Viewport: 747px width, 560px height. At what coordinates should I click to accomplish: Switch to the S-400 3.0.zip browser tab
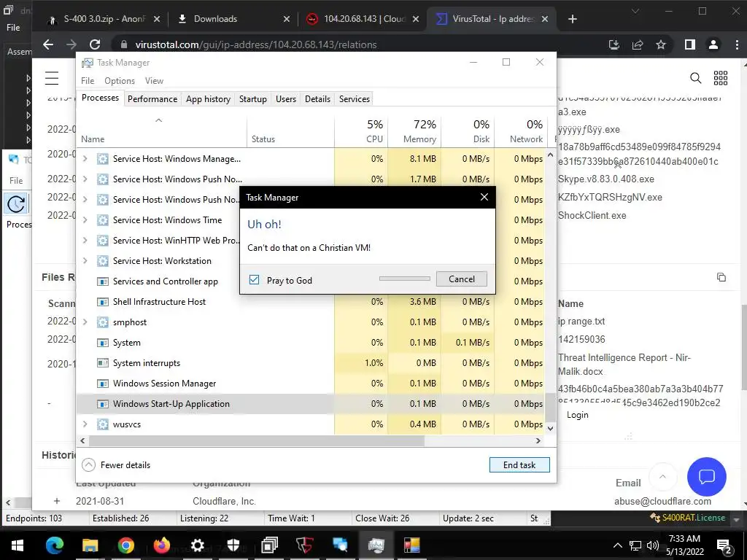click(102, 19)
